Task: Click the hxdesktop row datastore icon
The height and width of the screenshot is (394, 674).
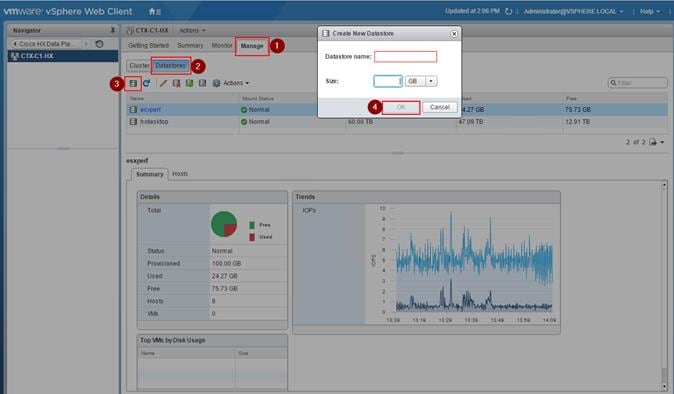Action: [133, 122]
